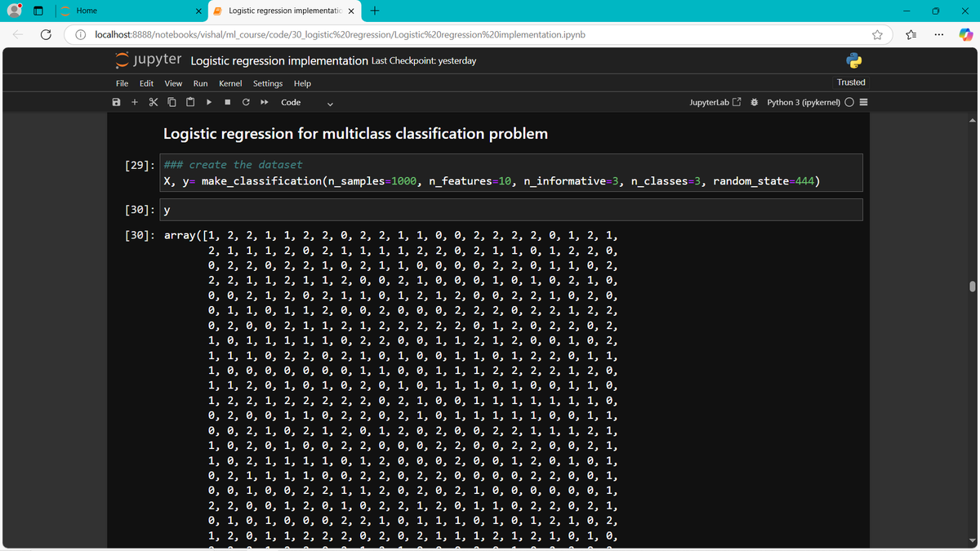Click the scrollbar up arrow
The height and width of the screenshot is (551, 980).
click(x=972, y=122)
